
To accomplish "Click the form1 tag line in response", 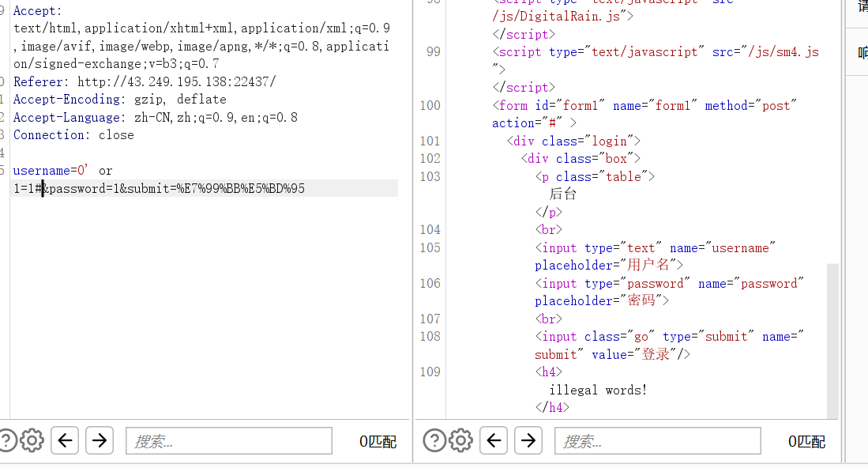I will 644,105.
